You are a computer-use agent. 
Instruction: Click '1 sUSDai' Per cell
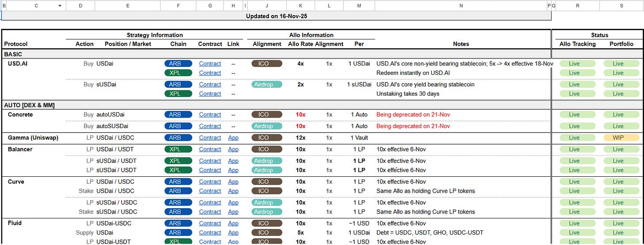pos(359,84)
